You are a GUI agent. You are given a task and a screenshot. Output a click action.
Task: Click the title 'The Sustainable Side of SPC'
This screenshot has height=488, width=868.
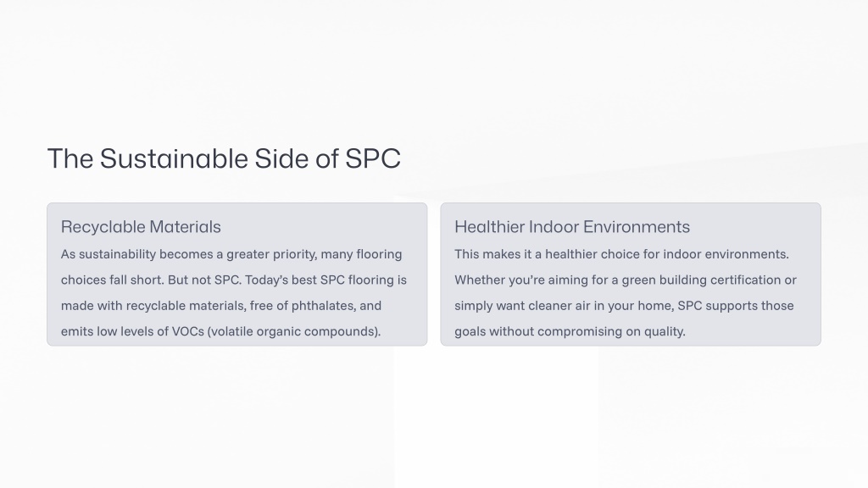click(x=224, y=158)
